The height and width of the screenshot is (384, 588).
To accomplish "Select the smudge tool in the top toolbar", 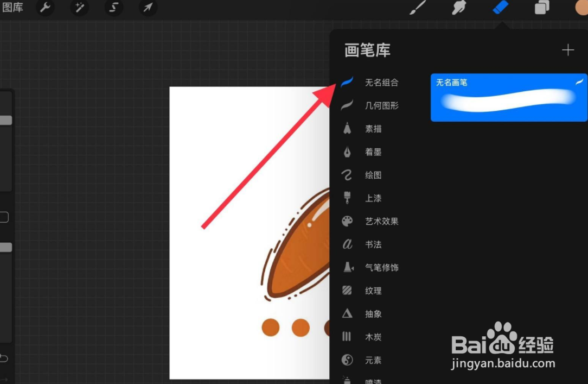I will (x=458, y=8).
